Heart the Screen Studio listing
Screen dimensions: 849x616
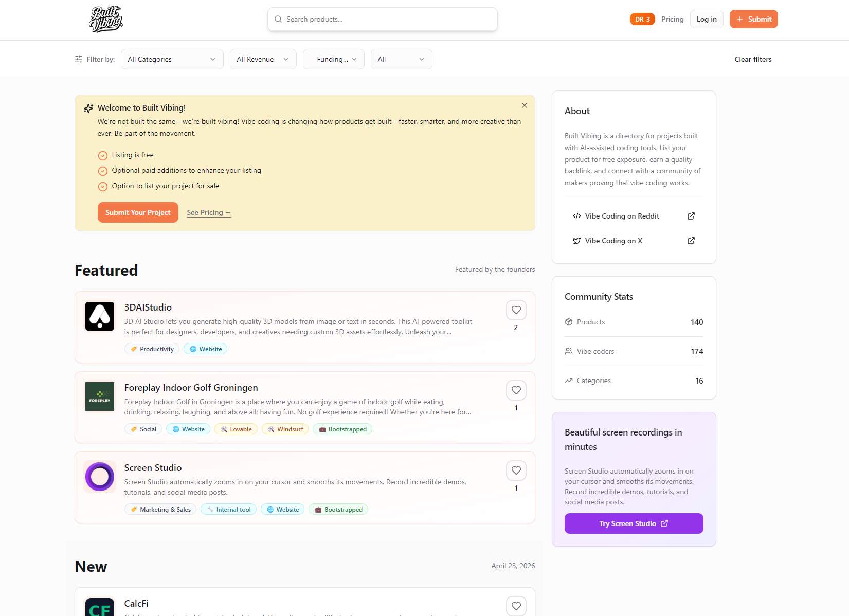(516, 470)
